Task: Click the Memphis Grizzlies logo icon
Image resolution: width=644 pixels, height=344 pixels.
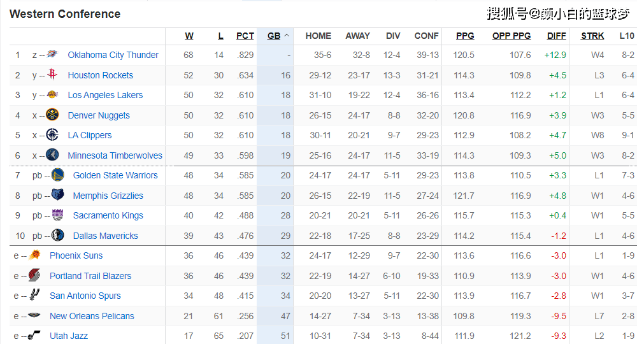Action: pos(57,194)
